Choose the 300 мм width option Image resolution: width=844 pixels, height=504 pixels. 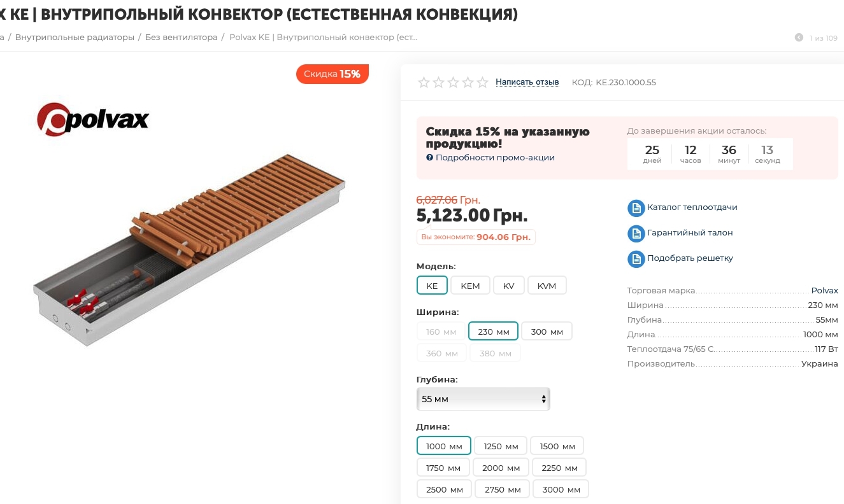pos(547,332)
